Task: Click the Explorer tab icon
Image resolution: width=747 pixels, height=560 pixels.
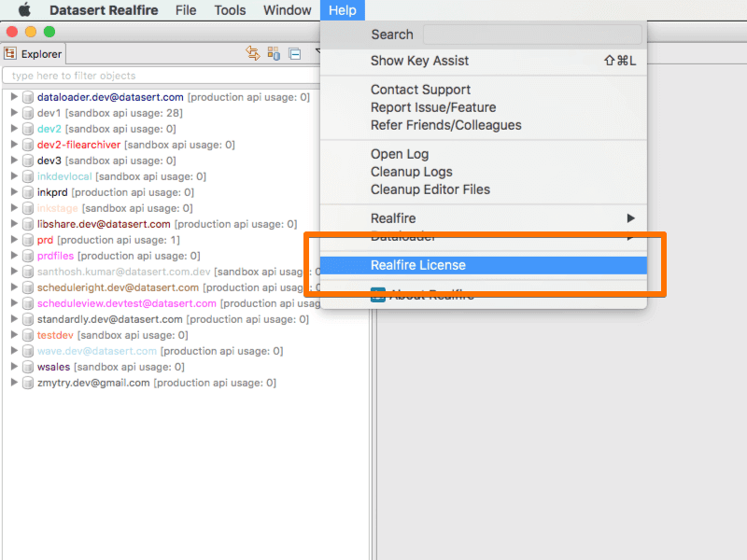Action: click(x=10, y=54)
